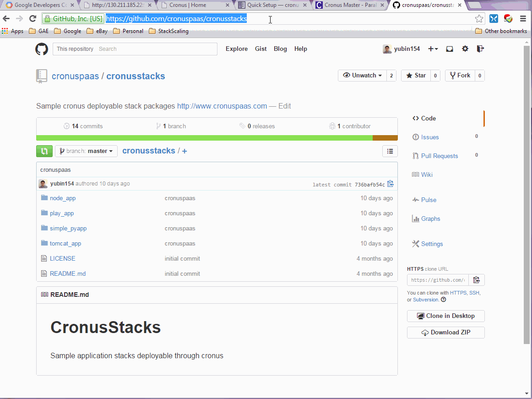The image size is (532, 399).
Task: Open the StackScaling bookmarks folder
Action: coord(168,31)
